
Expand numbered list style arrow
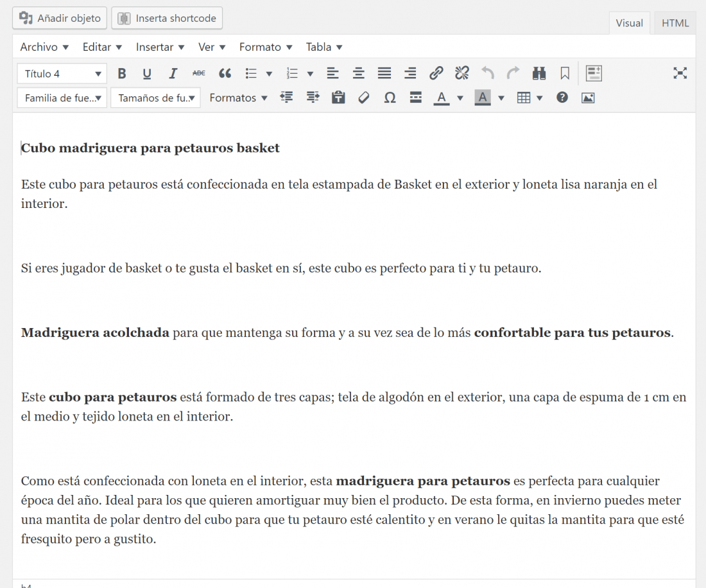point(310,74)
